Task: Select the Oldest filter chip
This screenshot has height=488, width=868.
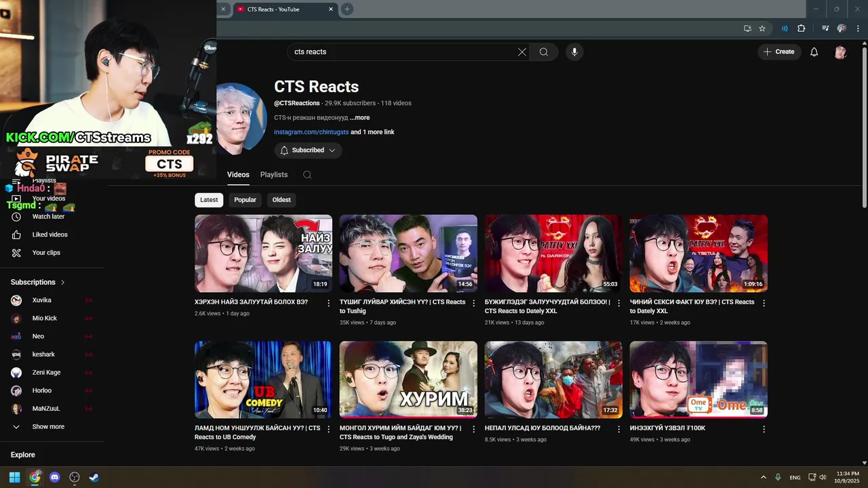Action: point(281,200)
